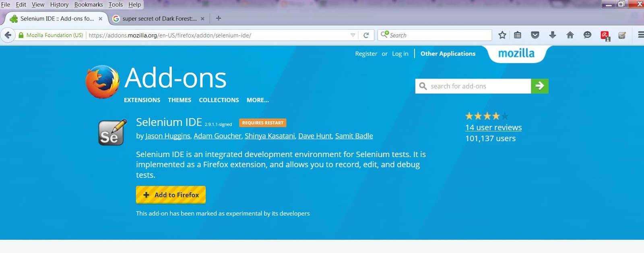Open 14 user reviews link
Screen dimensions: 644x253
(493, 127)
